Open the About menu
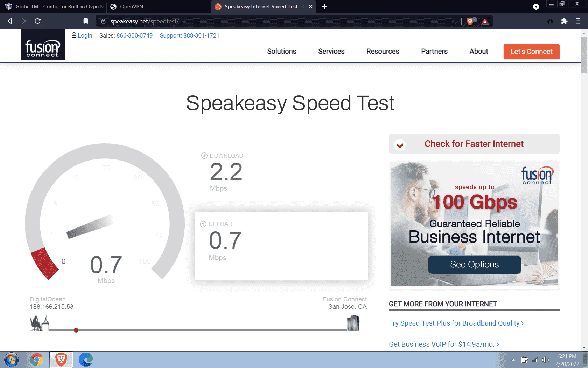The image size is (588, 368). pos(479,51)
